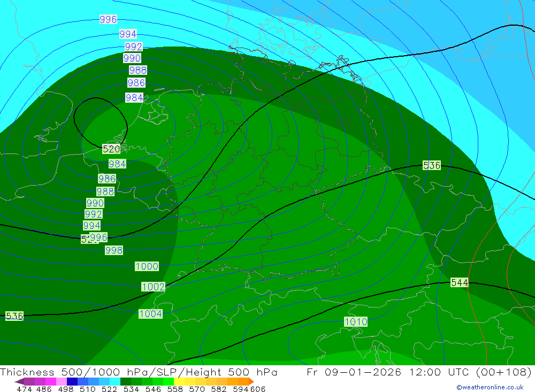
Task: Click the 1000 isobar label
Action: (147, 266)
